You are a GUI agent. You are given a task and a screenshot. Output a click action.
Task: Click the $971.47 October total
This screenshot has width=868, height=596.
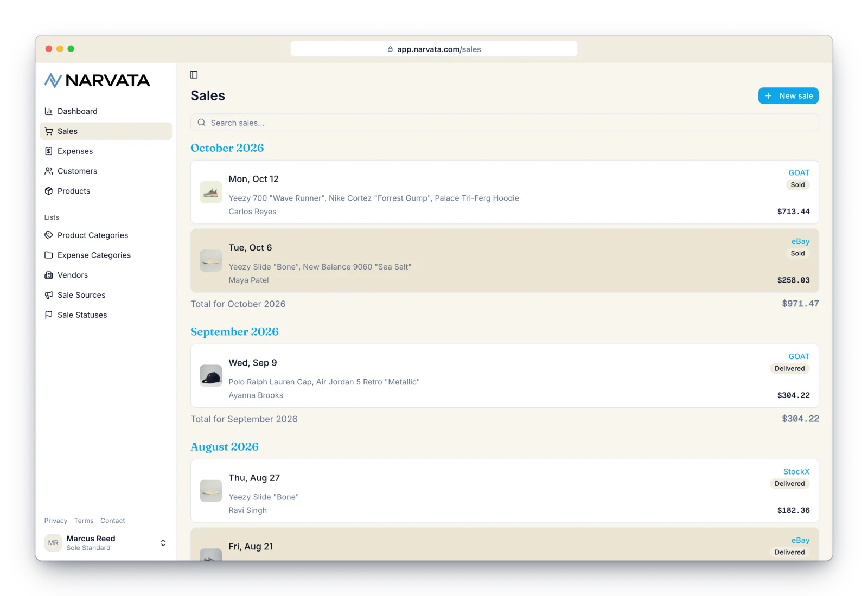(x=800, y=304)
